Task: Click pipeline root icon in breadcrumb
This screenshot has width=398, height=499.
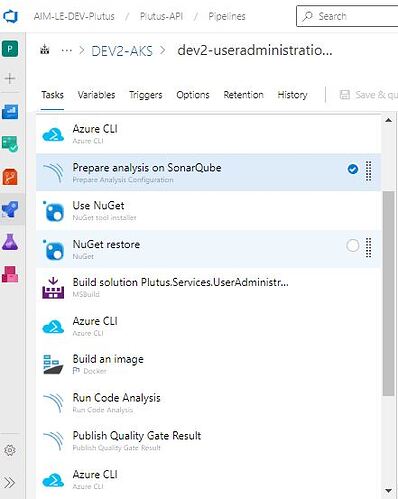Action: point(45,50)
